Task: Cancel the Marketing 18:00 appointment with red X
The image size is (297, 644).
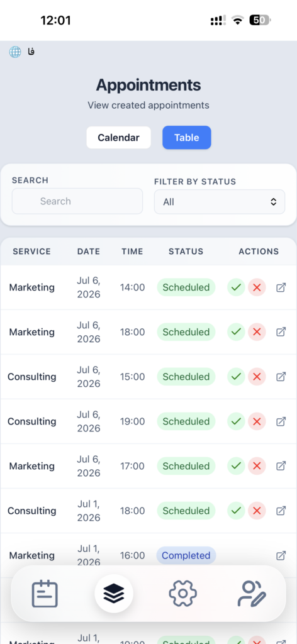Action: point(257,332)
